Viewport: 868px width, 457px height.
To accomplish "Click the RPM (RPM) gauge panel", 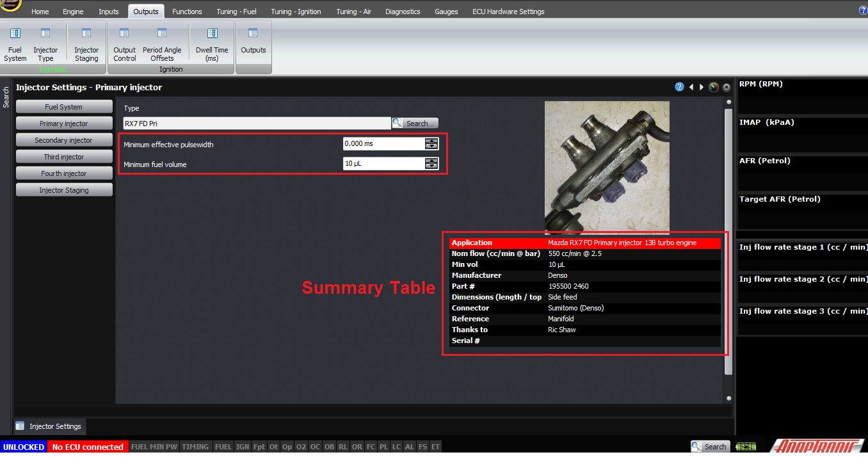I will 802,95.
